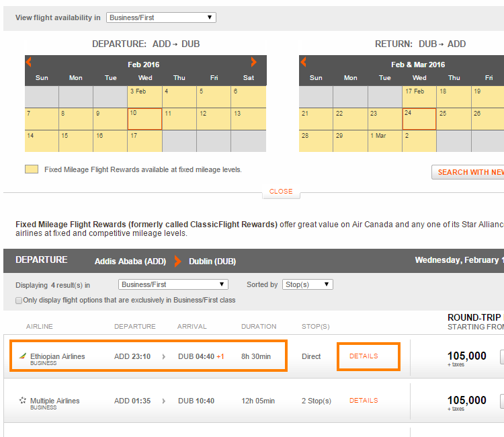Choose 1 Mar on the return calendar
This screenshot has height=437, width=504.
pyautogui.click(x=384, y=141)
